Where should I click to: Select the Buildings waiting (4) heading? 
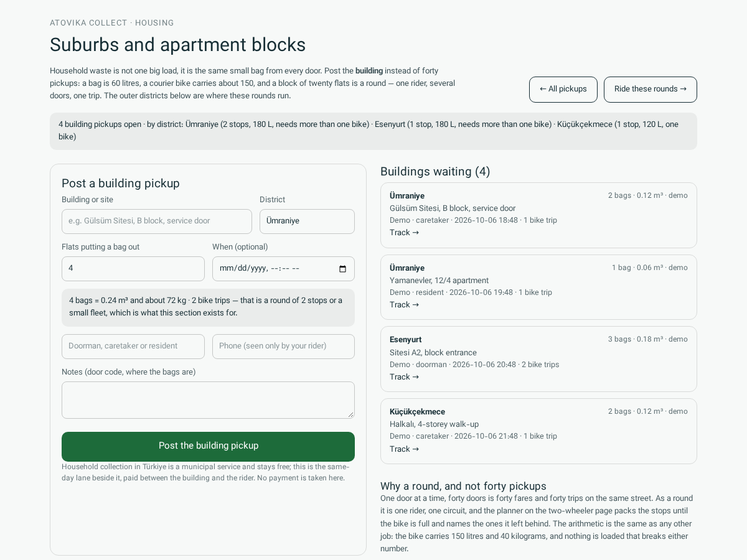click(x=435, y=172)
